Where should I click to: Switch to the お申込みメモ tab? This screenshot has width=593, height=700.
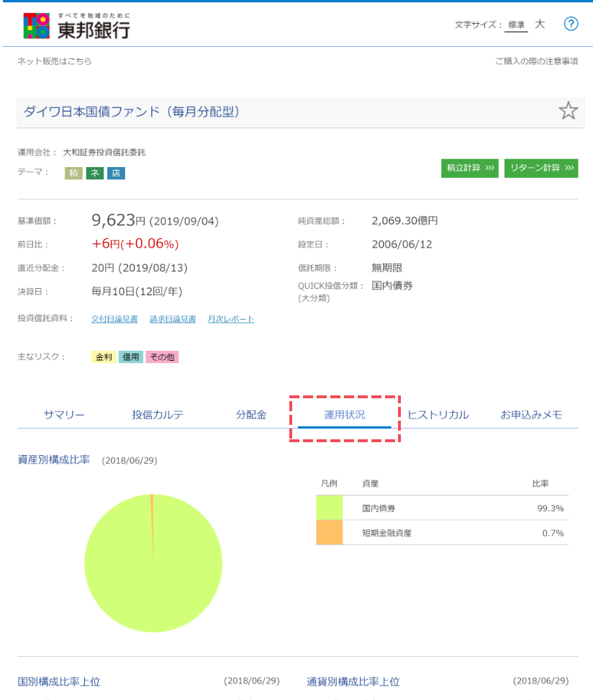point(531,415)
